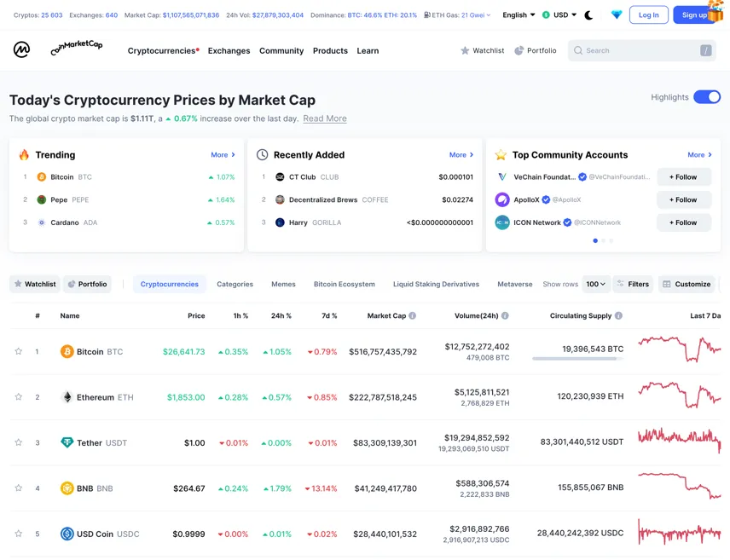730x560 pixels.
Task: Click the Log In button
Action: click(648, 14)
